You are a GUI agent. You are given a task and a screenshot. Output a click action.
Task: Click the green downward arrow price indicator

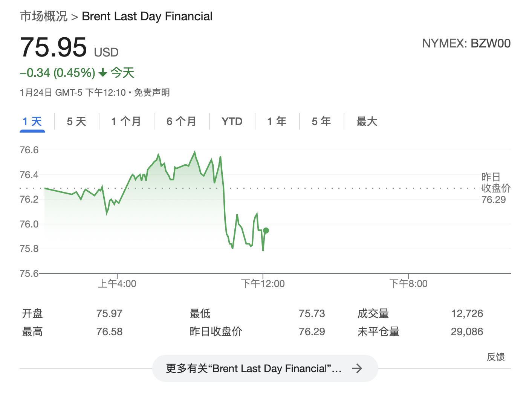(102, 73)
